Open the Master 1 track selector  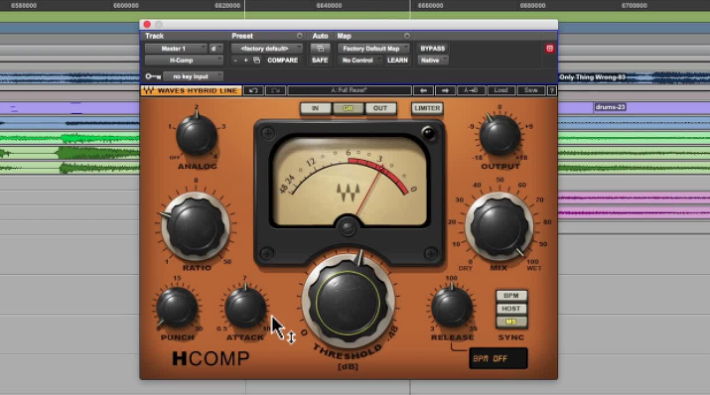pos(176,48)
